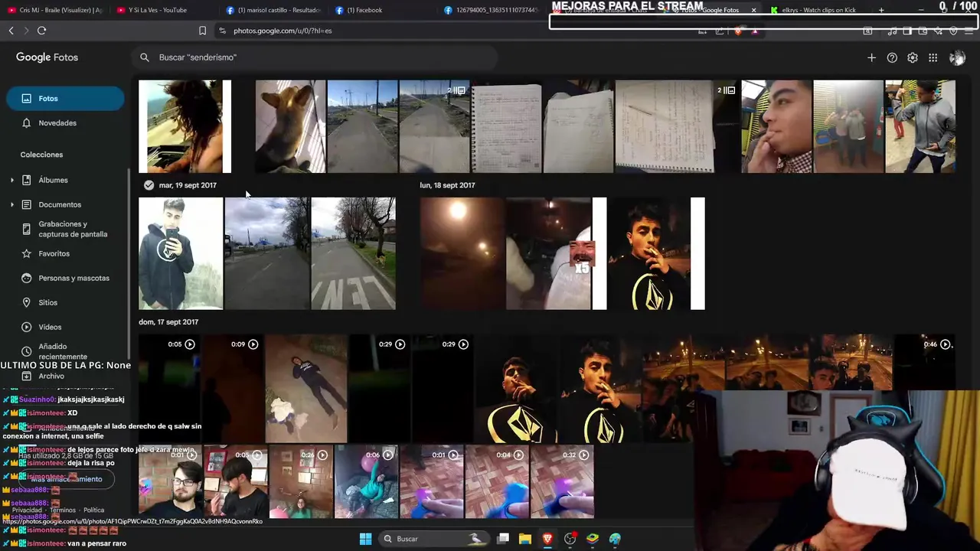The image size is (980, 551).
Task: Click the Grabaciones screenshot icon
Action: click(27, 230)
